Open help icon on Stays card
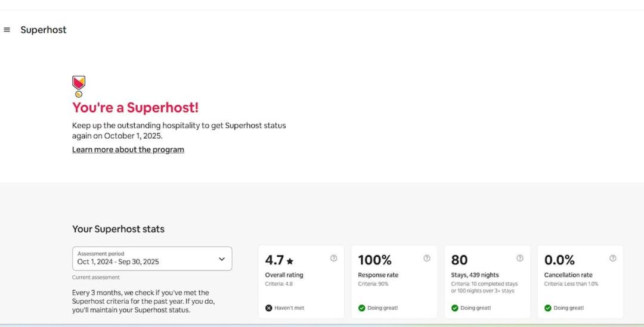The width and height of the screenshot is (644, 327). click(x=520, y=258)
